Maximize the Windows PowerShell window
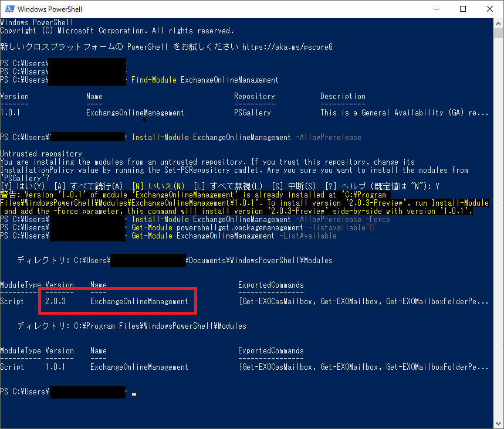Viewport: 504px width, 429px height. [463, 9]
